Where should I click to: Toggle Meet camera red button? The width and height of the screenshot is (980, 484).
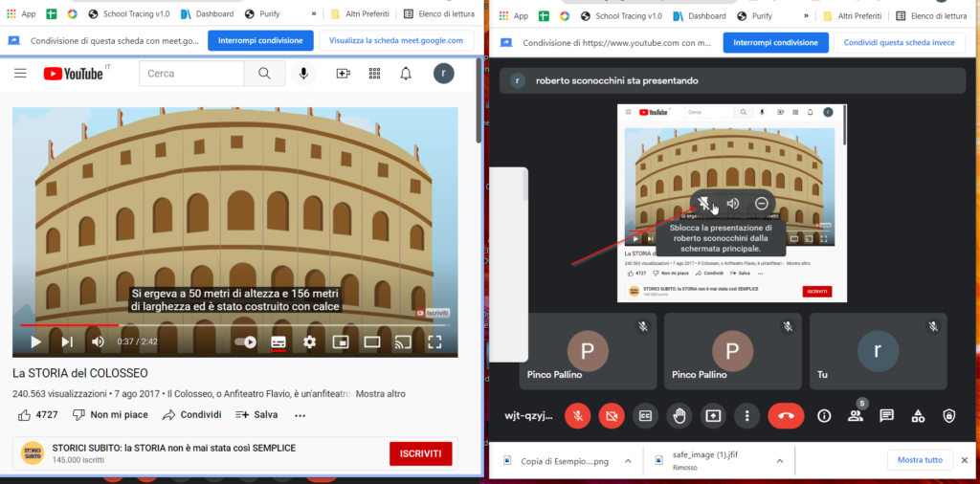coord(612,416)
